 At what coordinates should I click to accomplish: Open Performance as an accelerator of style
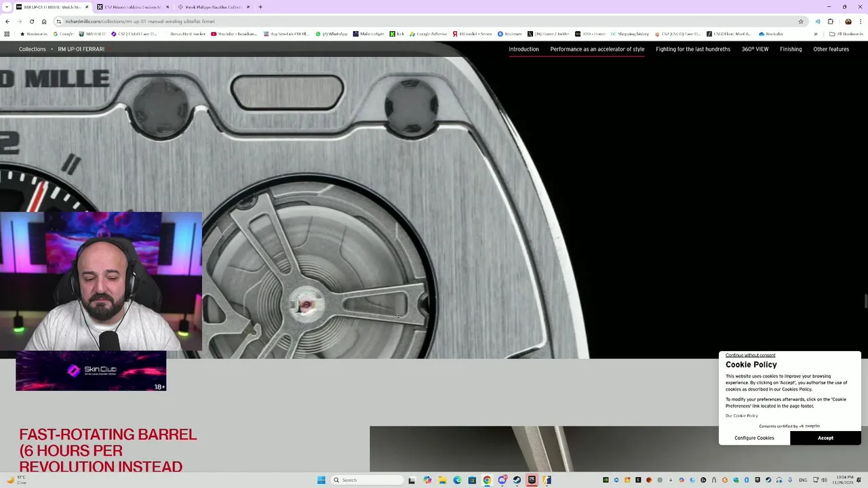point(597,49)
